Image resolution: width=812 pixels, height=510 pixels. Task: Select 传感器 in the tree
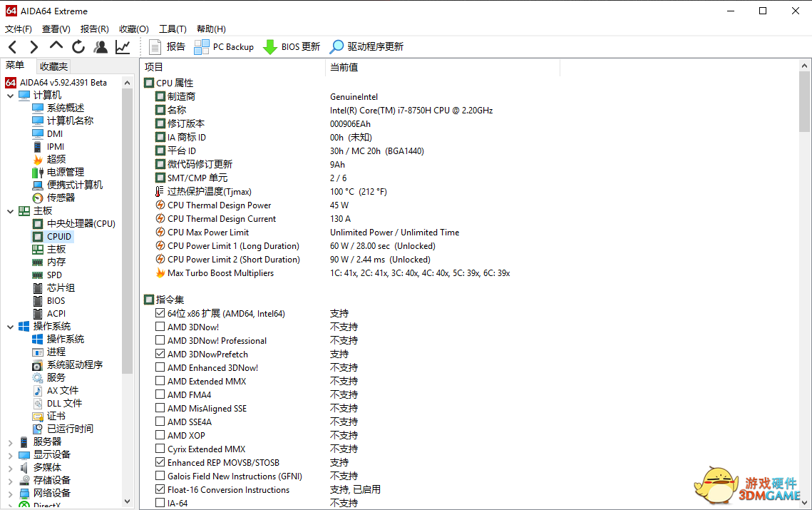(x=61, y=198)
